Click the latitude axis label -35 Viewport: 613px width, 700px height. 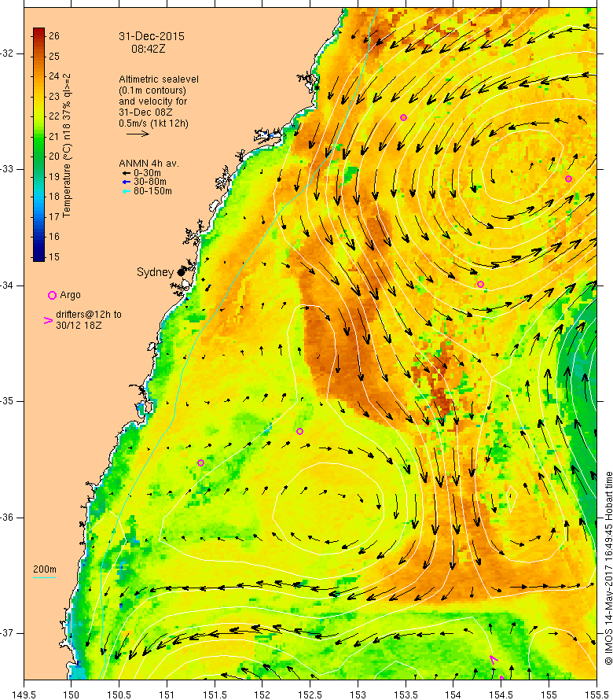click(7, 401)
